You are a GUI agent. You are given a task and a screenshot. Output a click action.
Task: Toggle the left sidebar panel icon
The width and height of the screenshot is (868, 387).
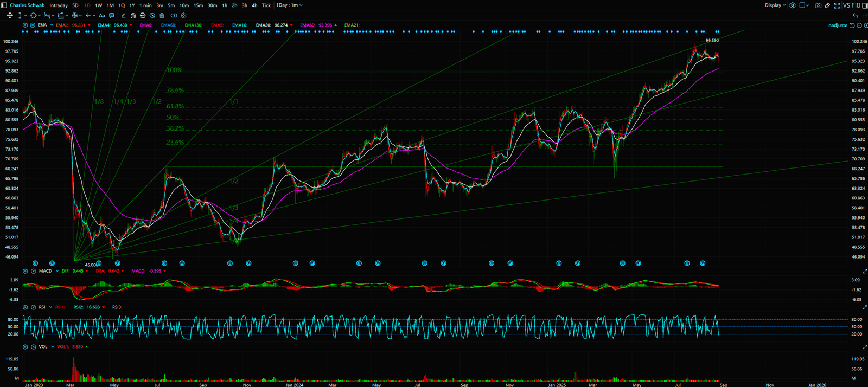coord(4,5)
